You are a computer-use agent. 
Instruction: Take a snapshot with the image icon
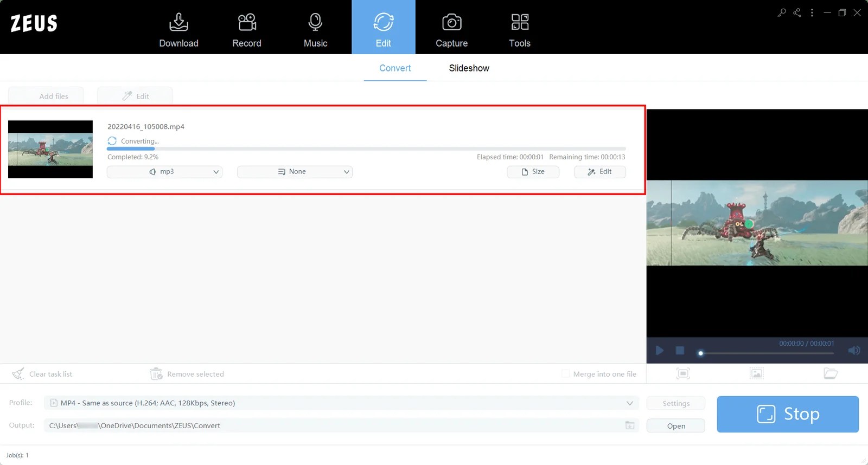pos(757,373)
